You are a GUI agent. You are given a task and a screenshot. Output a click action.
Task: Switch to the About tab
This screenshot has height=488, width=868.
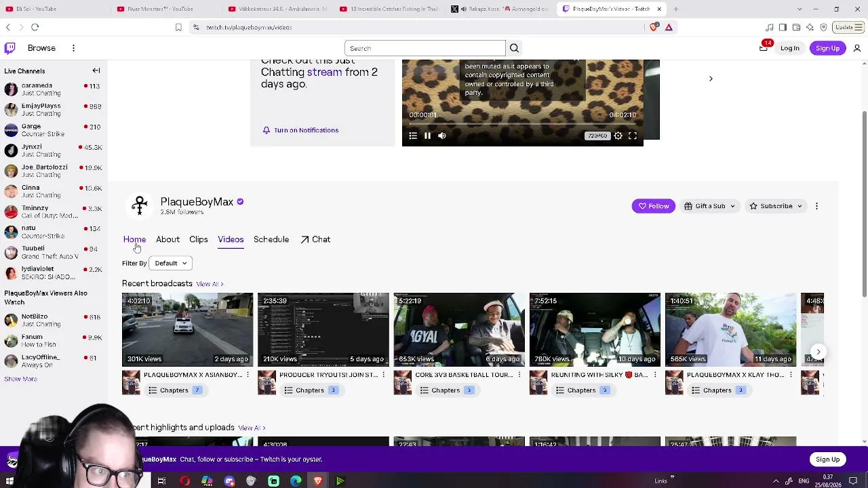coord(167,239)
